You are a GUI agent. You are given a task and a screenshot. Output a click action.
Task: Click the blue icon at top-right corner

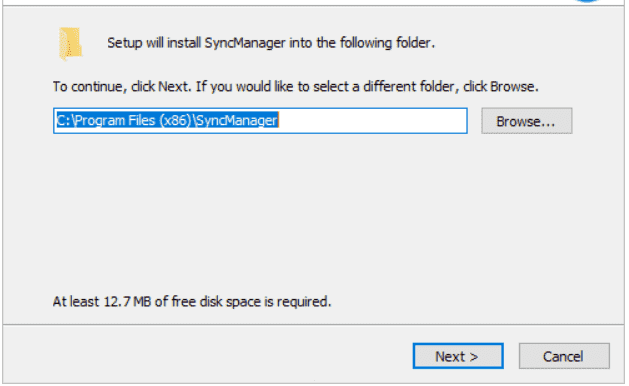pos(588,1)
